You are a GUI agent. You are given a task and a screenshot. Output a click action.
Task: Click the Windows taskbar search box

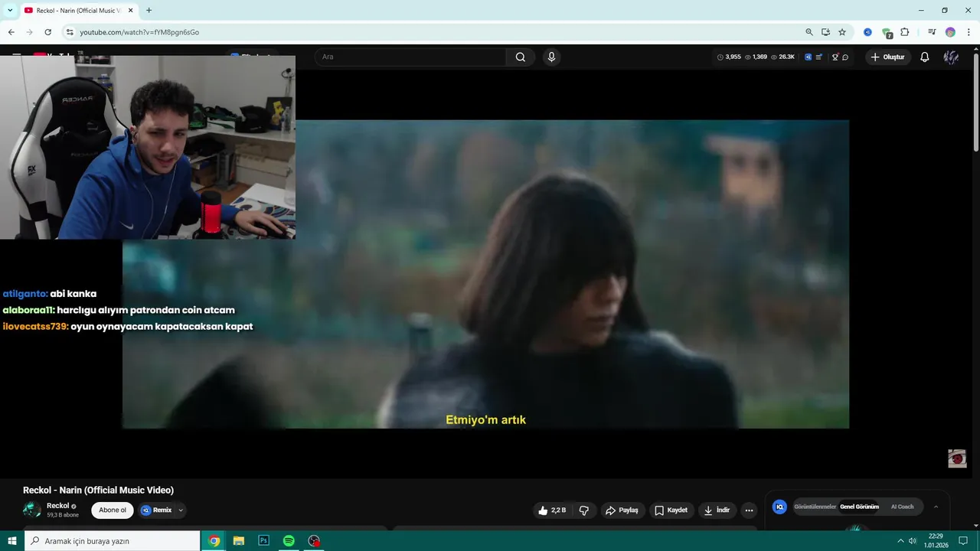pos(113,541)
